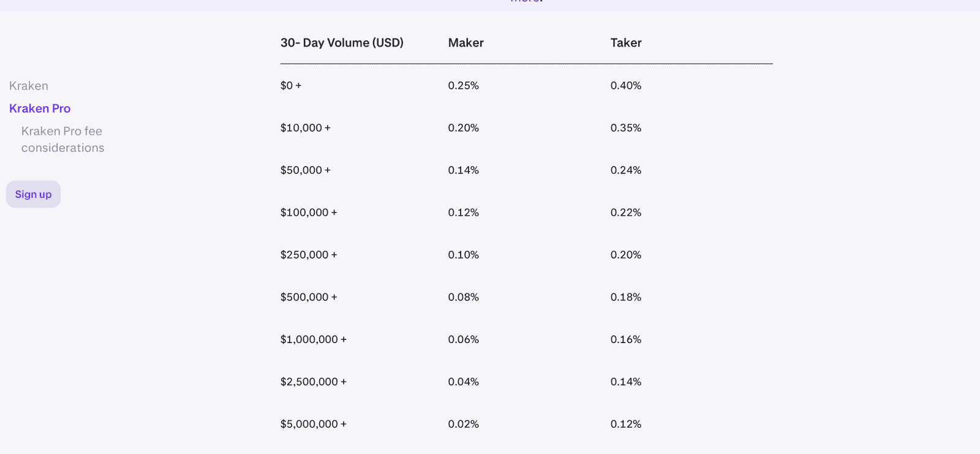Select the Kraken sidebar navigation item
The image size is (980, 454).
pos(28,86)
